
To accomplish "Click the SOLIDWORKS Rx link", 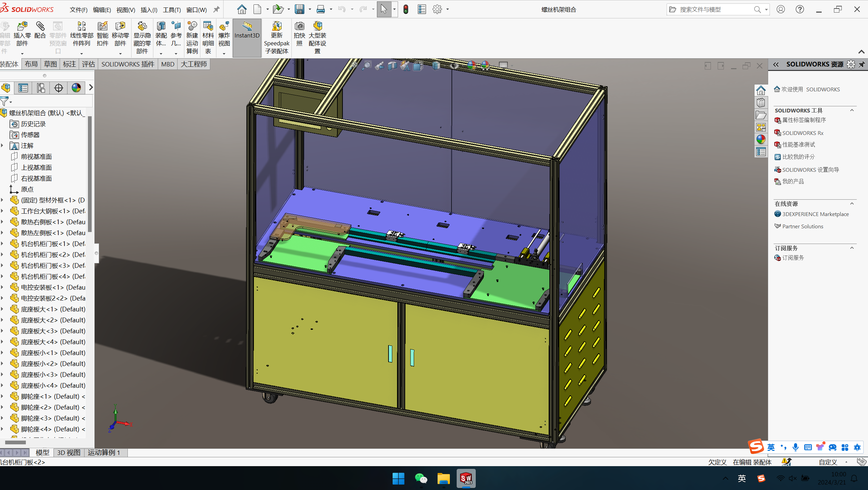I will coord(803,133).
